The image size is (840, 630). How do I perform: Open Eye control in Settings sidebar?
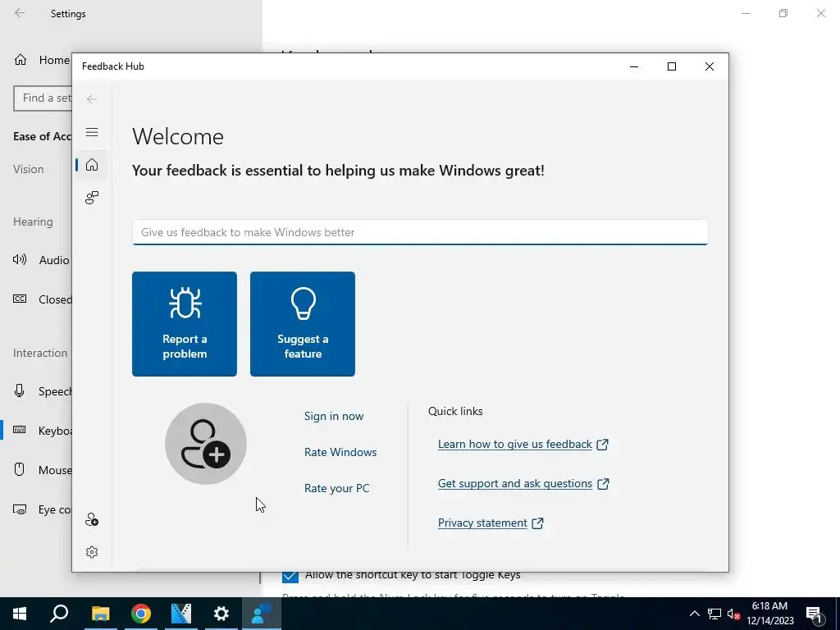point(42,509)
